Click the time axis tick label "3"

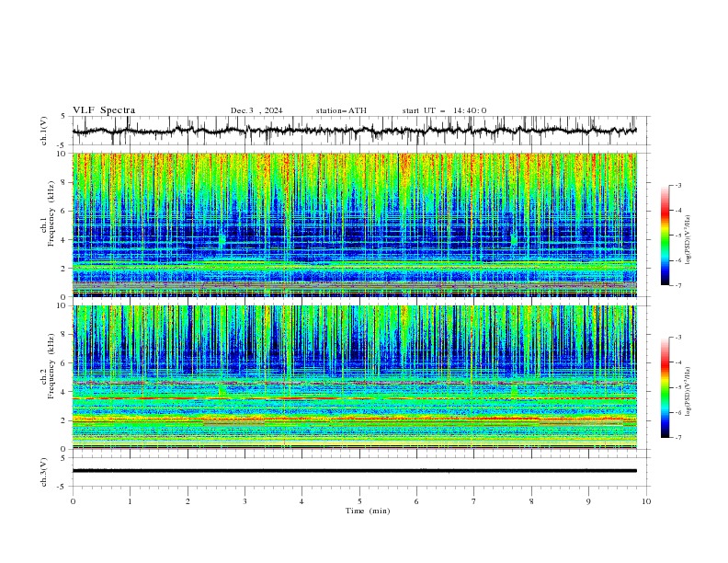click(x=245, y=501)
